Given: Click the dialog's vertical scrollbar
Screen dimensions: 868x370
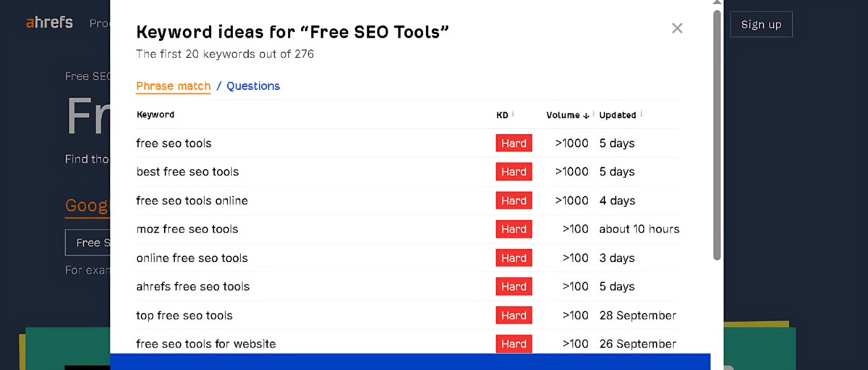Looking at the screenshot, I should [x=717, y=138].
